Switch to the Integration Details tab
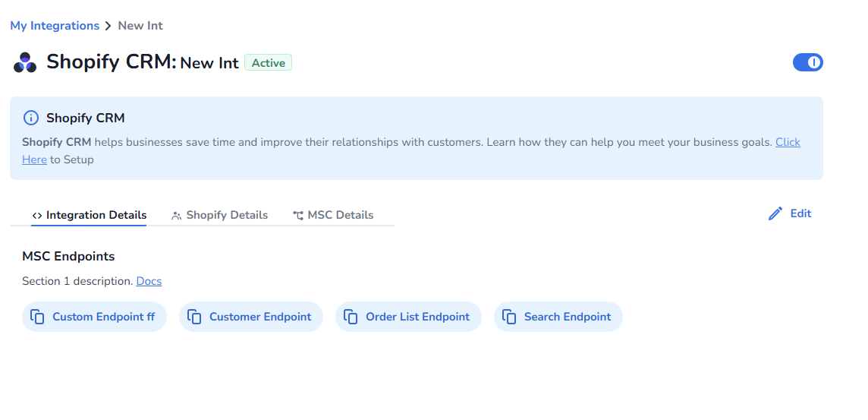 tap(89, 215)
